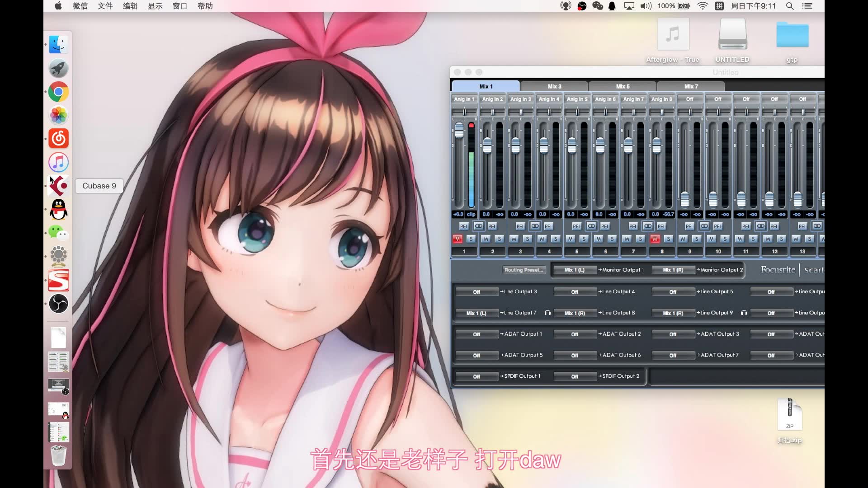The width and height of the screenshot is (868, 488).
Task: Open Google Chrome from the dock
Action: (59, 92)
